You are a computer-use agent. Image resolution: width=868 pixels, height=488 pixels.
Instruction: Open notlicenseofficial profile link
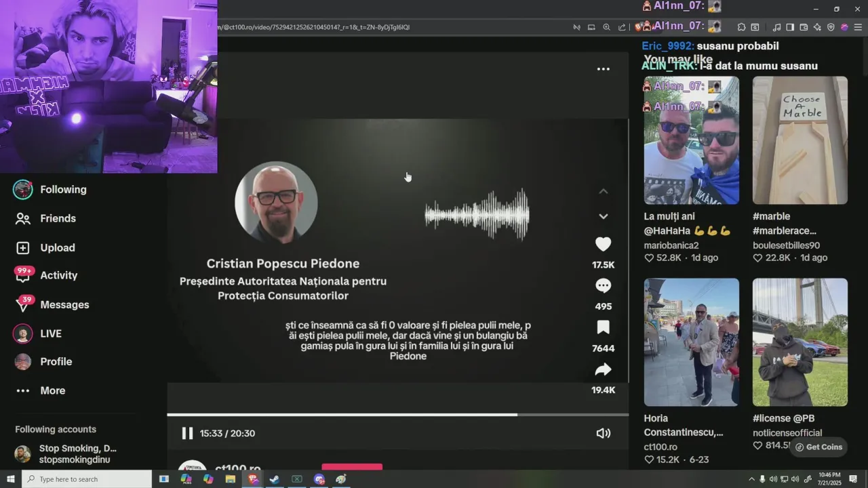pos(787,432)
